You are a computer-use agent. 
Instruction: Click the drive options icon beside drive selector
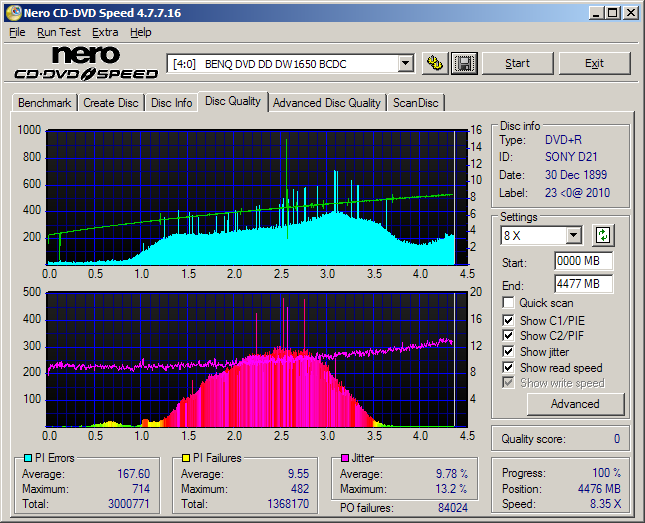click(x=435, y=63)
